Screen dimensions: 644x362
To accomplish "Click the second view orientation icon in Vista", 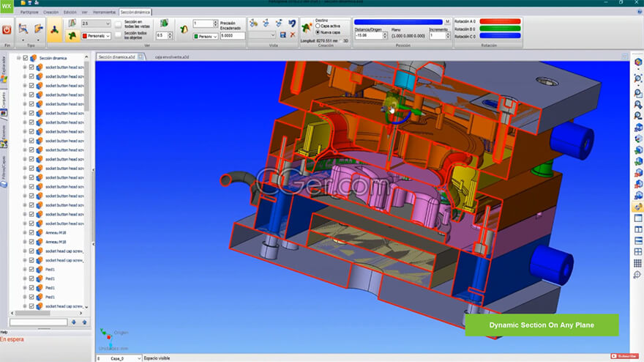I will pos(266,23).
